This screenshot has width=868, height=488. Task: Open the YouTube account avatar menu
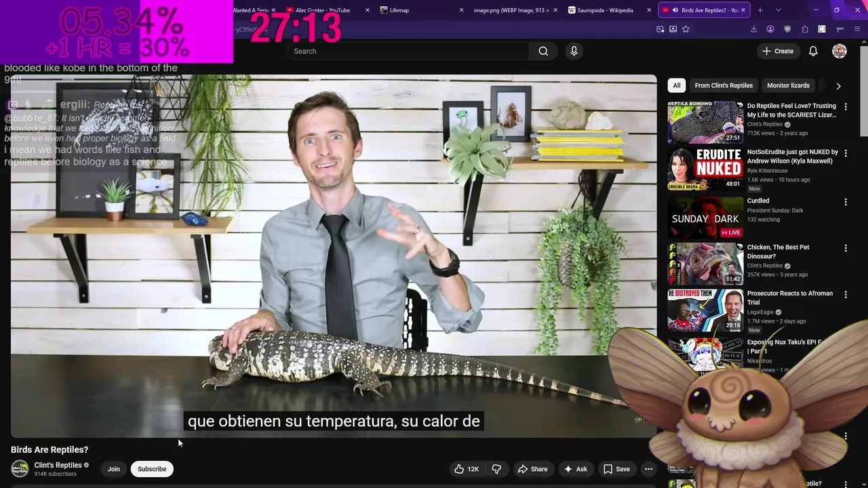pyautogui.click(x=840, y=51)
